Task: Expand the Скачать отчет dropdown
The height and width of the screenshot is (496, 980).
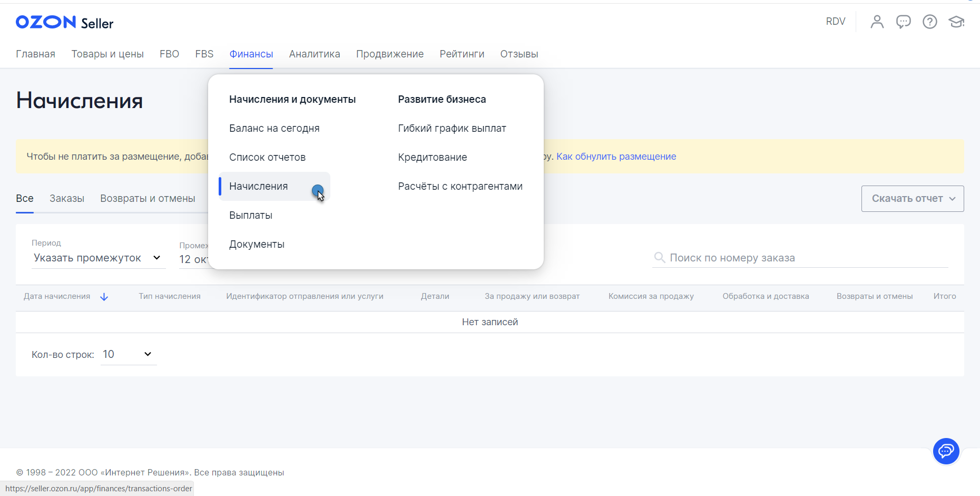Action: pos(912,199)
